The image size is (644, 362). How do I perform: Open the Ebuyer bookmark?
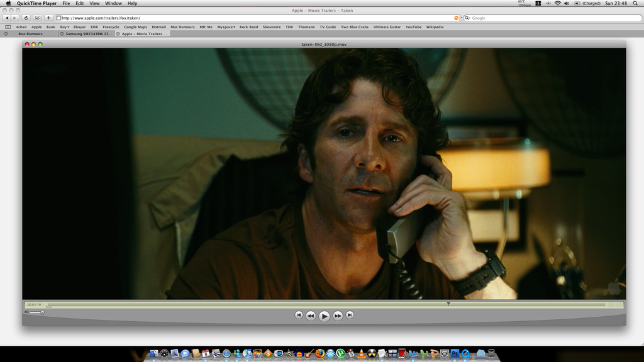(x=80, y=27)
